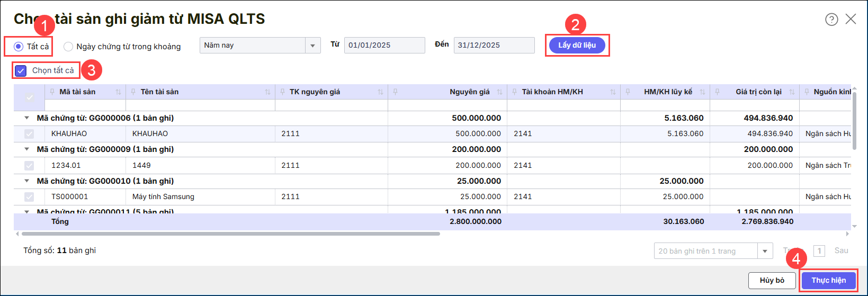Viewport: 868px width, 296px height.
Task: Collapse the GG000006 voucher group
Action: 27,118
